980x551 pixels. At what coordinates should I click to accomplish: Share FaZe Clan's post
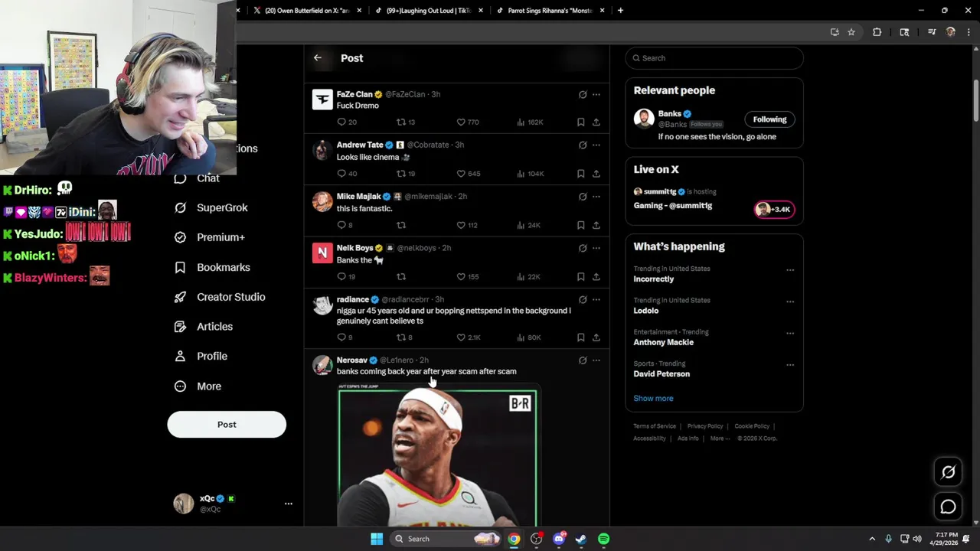click(x=596, y=122)
